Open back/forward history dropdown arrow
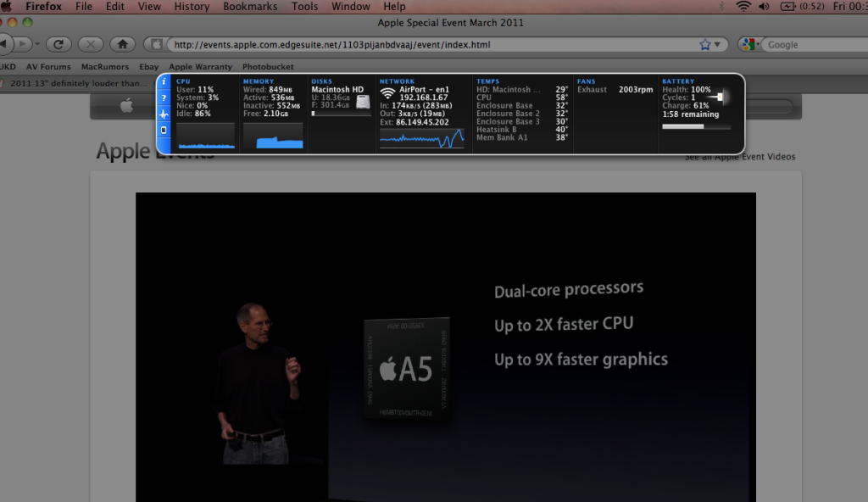 coord(37,44)
